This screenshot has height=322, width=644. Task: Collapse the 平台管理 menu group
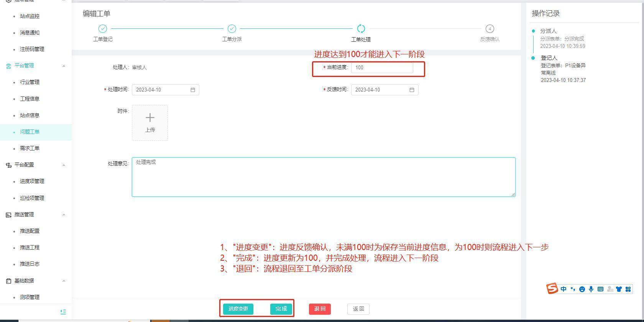coord(64,66)
